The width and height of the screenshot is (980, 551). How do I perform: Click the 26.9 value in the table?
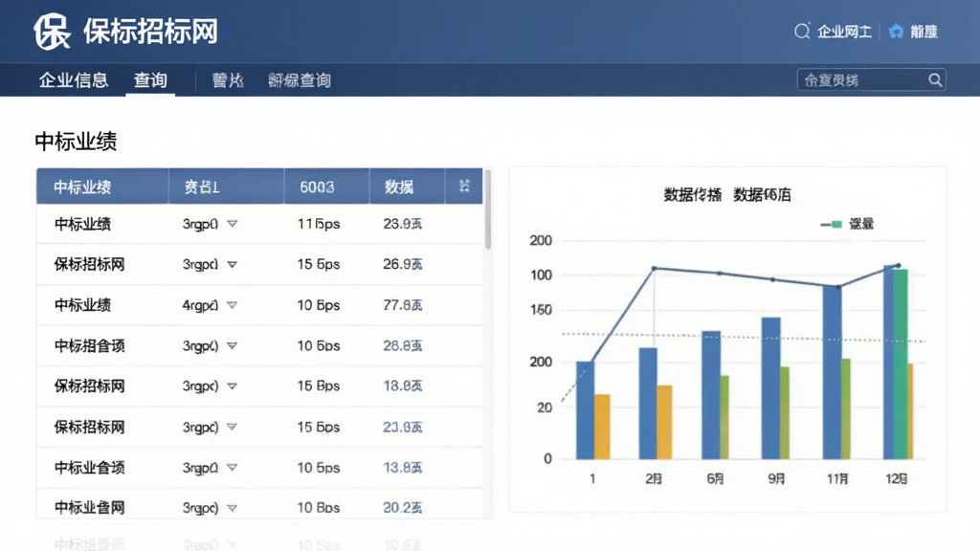tap(403, 264)
